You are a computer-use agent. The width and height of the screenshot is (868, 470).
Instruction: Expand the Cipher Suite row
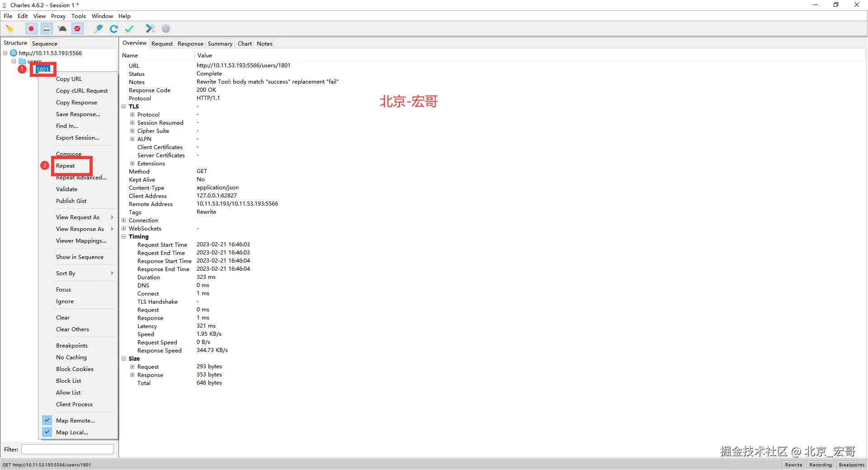click(132, 131)
